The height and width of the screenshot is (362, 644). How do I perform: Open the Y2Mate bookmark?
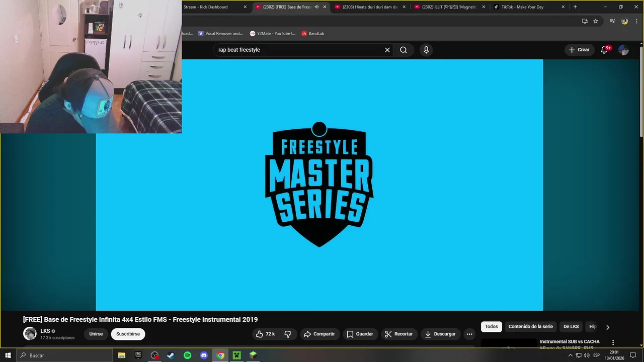[x=272, y=33]
